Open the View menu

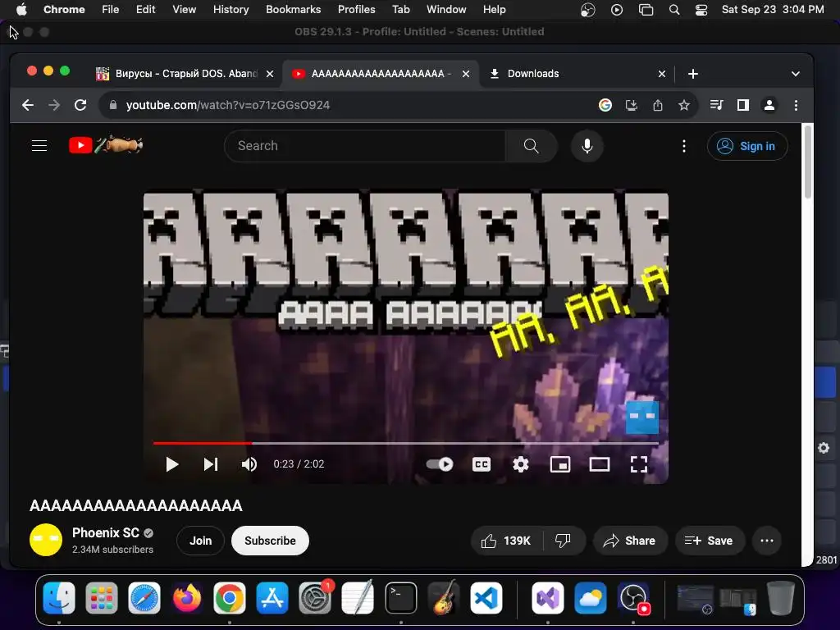click(184, 9)
